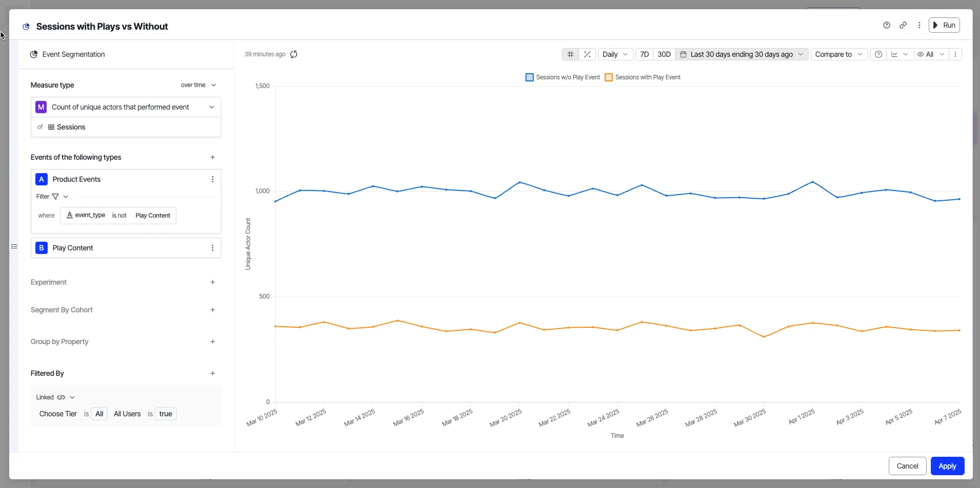Add a Filtered By condition
This screenshot has width=980, height=488.
(x=213, y=373)
